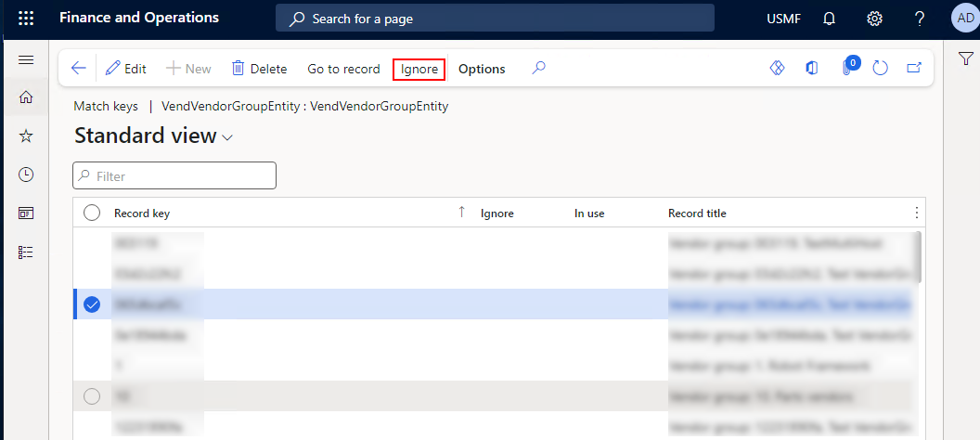Image resolution: width=980 pixels, height=440 pixels.
Task: Click the In use column header
Action: [x=589, y=214]
